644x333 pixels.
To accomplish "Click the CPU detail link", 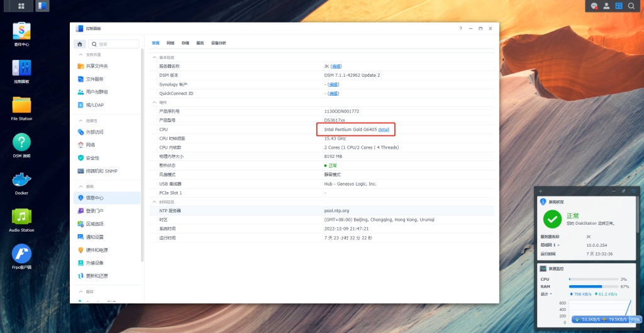I will (384, 130).
